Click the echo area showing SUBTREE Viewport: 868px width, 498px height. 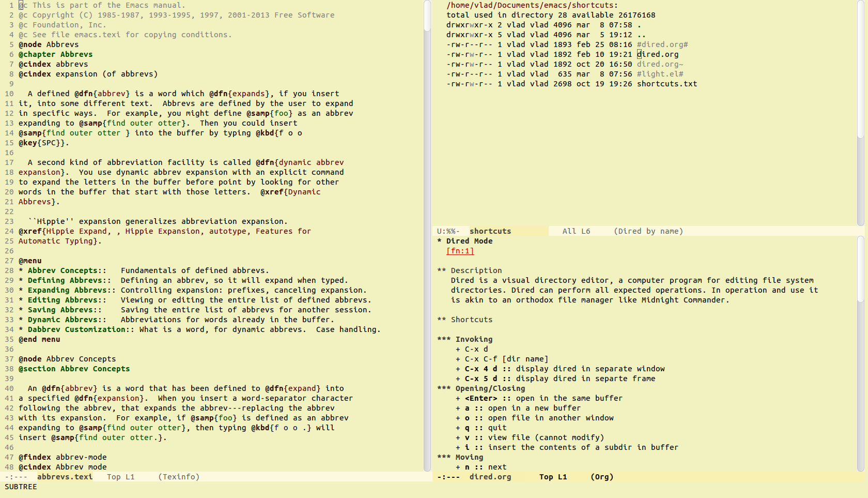[21, 487]
